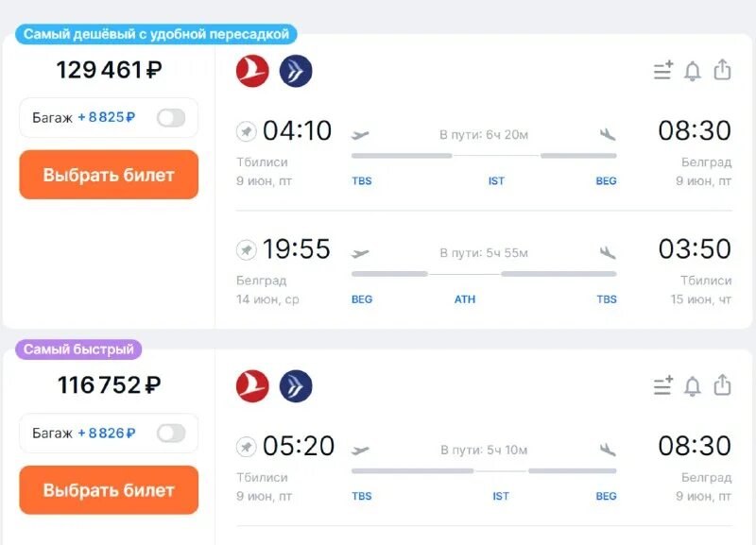The width and height of the screenshot is (756, 545).
Task: Click the pin icon beside 05:20 departure
Action: 247,446
